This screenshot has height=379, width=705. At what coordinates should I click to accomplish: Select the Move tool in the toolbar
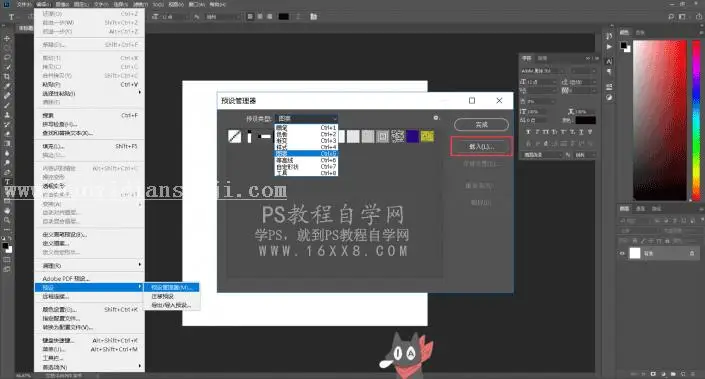tap(7, 39)
